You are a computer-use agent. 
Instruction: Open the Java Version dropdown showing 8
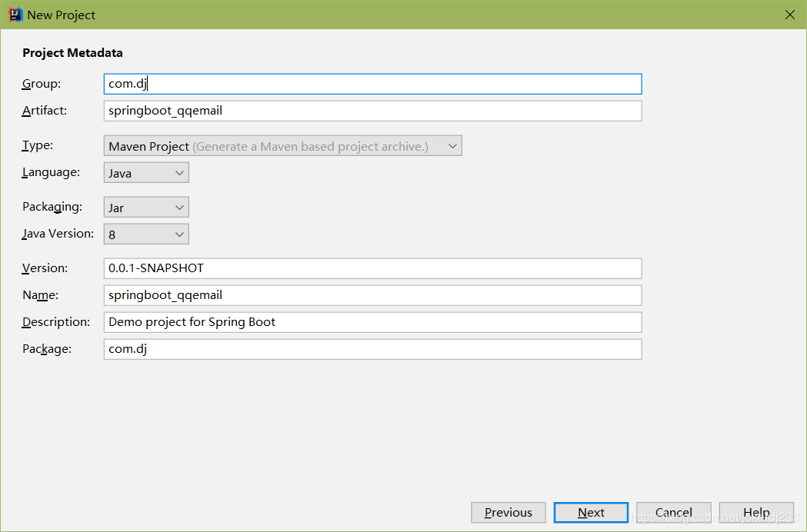pos(146,234)
